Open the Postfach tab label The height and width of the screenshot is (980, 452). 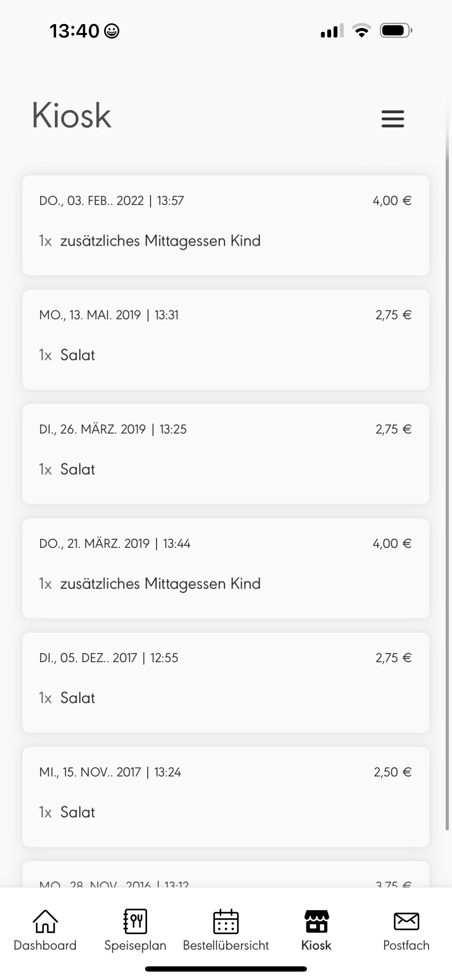coord(406,945)
